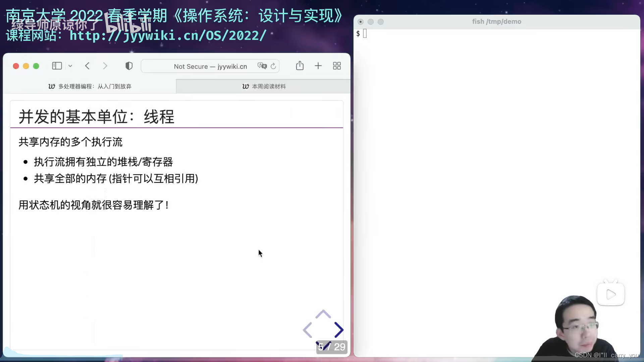This screenshot has width=644, height=362.
Task: Maximize Safari with green button
Action: click(x=36, y=66)
